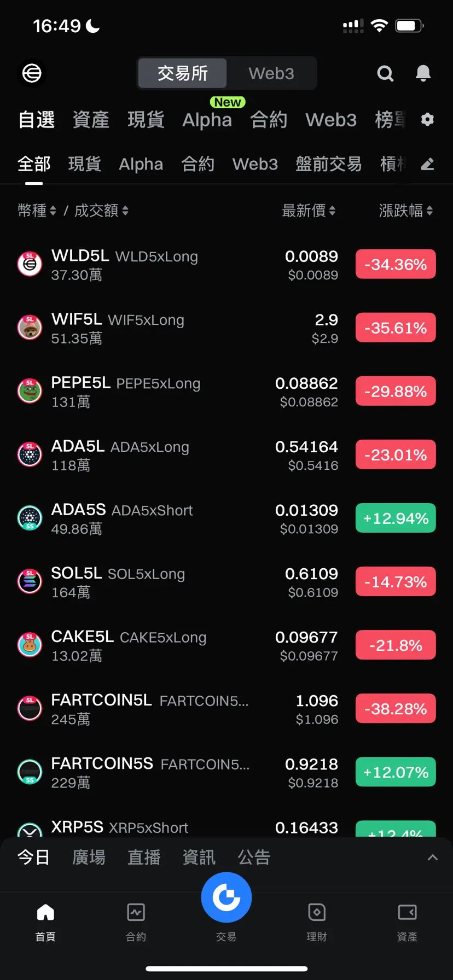Select the 交易所 exchange toggle

click(x=182, y=73)
